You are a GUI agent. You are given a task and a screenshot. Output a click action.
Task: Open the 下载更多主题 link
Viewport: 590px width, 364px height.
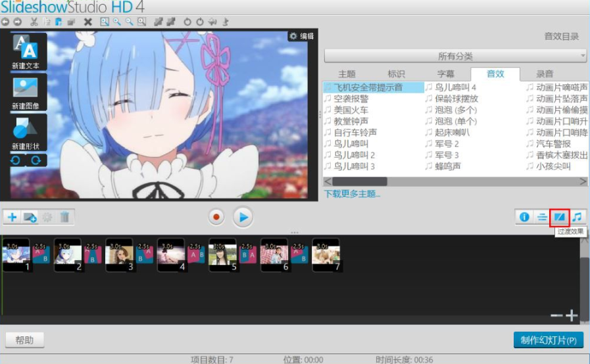tap(352, 194)
